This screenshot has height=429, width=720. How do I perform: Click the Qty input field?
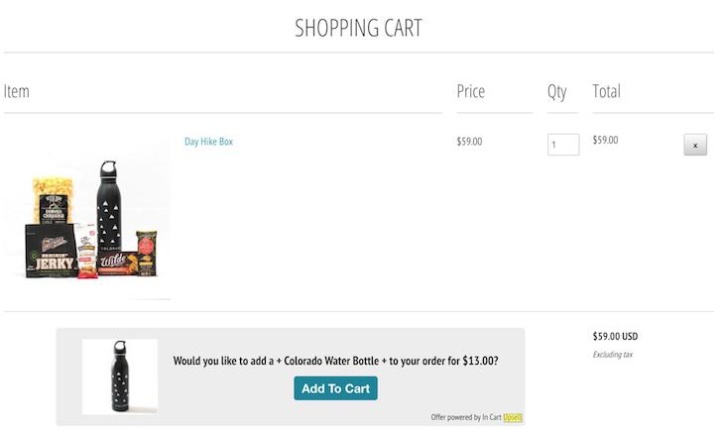(563, 145)
